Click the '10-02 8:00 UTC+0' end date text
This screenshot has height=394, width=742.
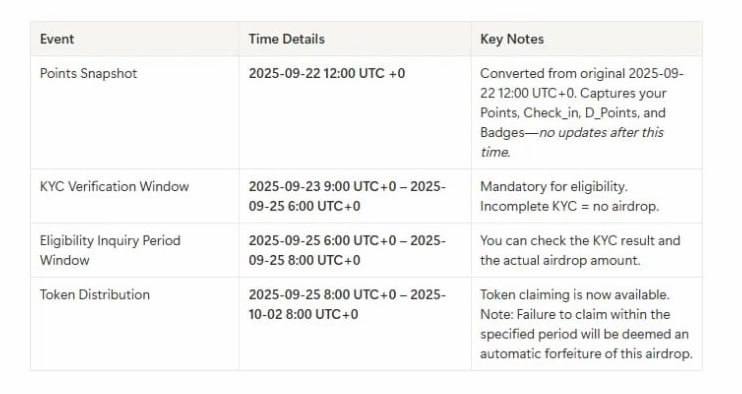303,315
